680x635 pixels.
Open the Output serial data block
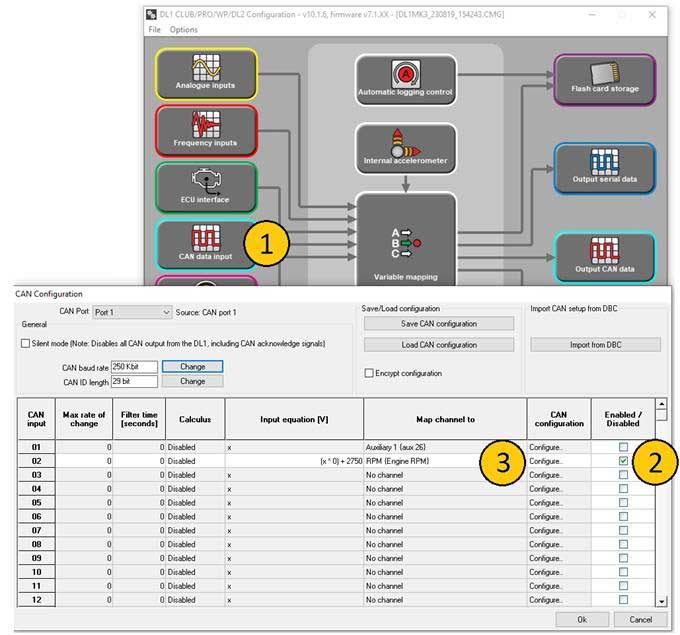(x=604, y=167)
